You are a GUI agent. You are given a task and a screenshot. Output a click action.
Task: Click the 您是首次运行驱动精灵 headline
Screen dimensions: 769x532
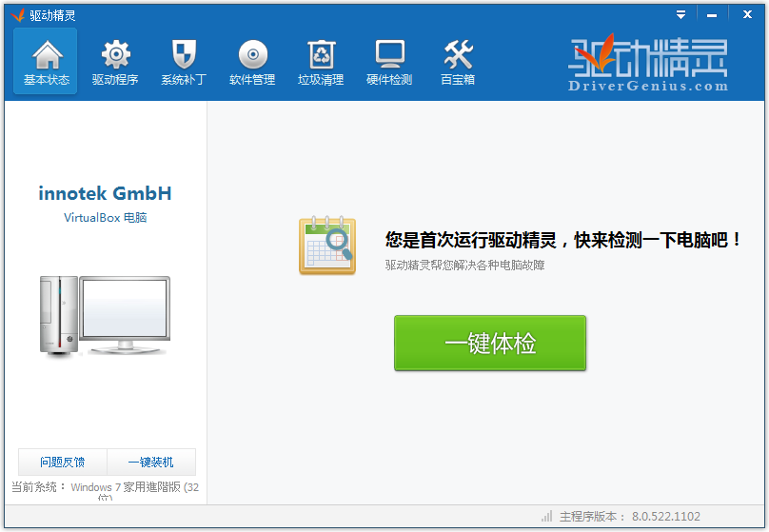click(x=562, y=240)
